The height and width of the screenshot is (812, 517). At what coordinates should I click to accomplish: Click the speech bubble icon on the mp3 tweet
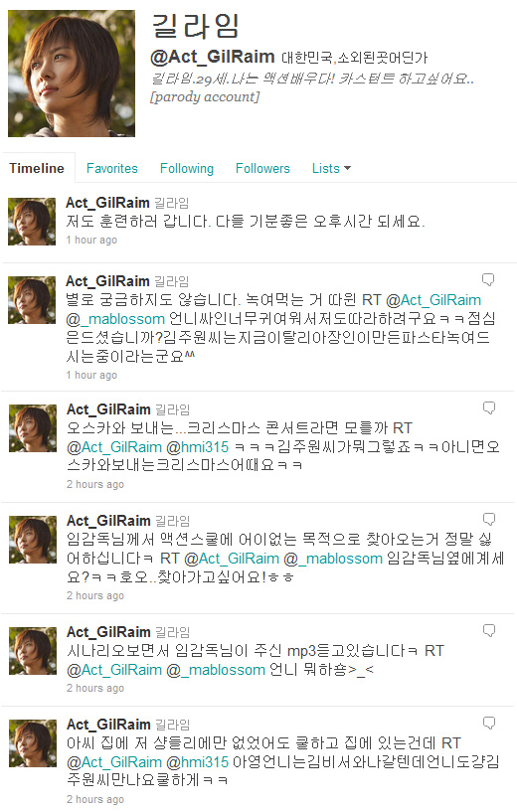coord(489,631)
